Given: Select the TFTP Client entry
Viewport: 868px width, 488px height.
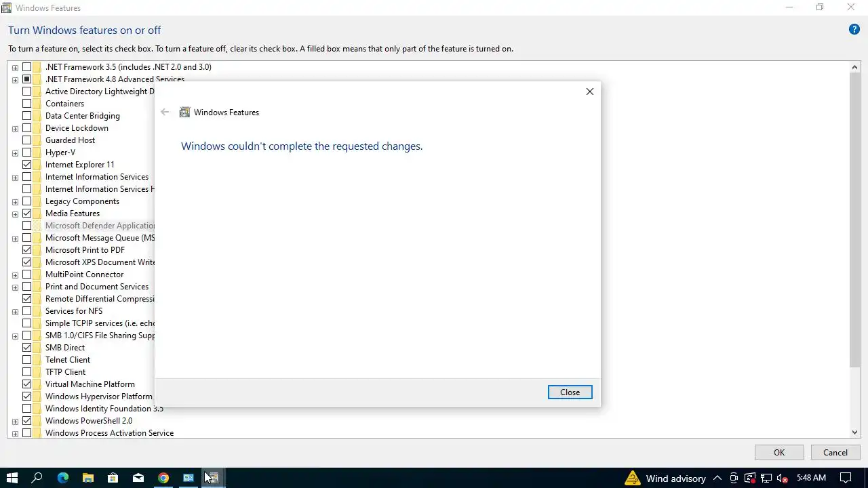Looking at the screenshot, I should click(65, 372).
